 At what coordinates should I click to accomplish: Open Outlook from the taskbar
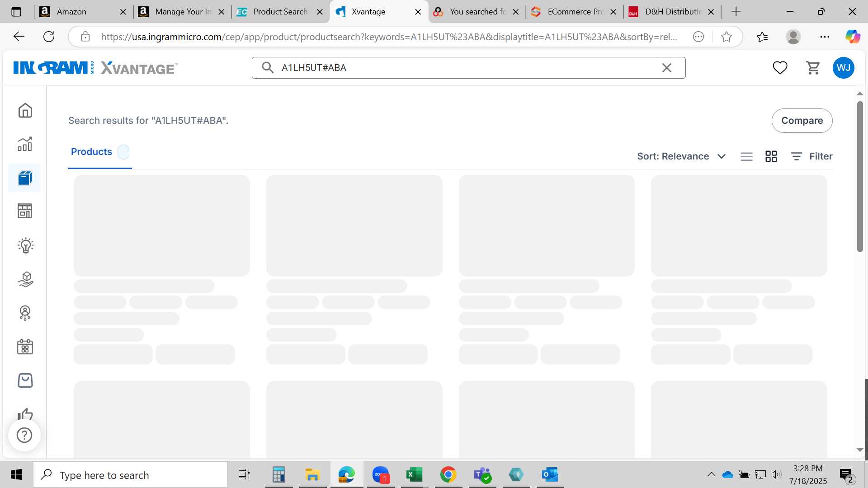[550, 475]
